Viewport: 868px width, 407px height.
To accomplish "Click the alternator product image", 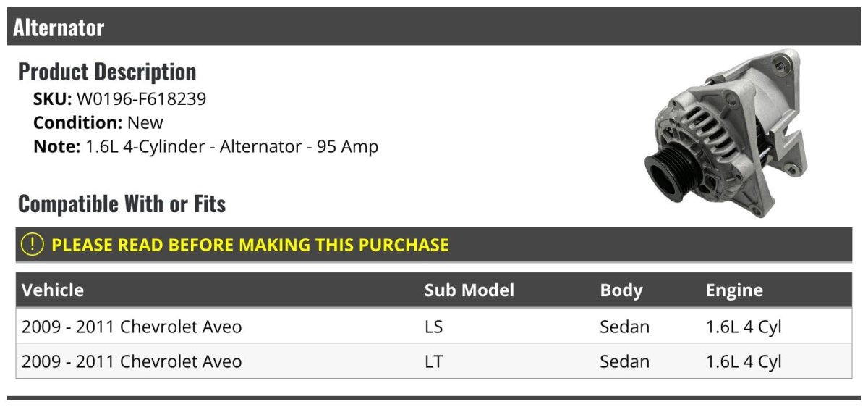I will (x=725, y=134).
